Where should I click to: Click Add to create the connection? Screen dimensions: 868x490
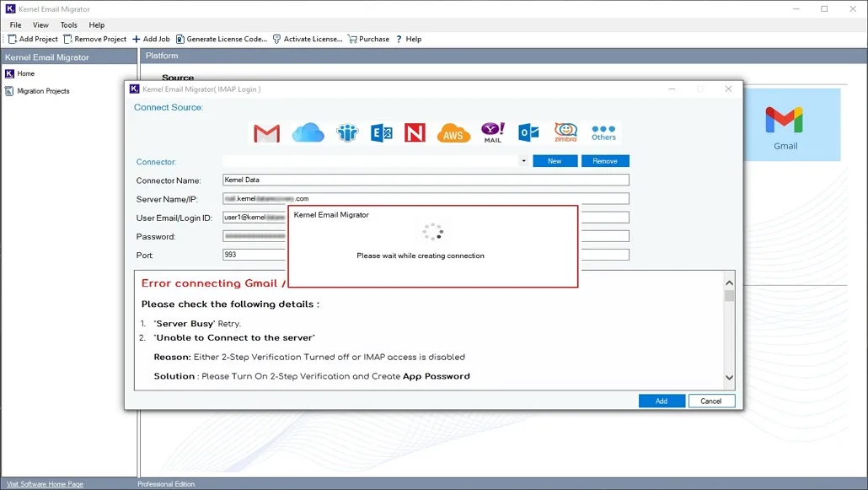[x=662, y=401]
